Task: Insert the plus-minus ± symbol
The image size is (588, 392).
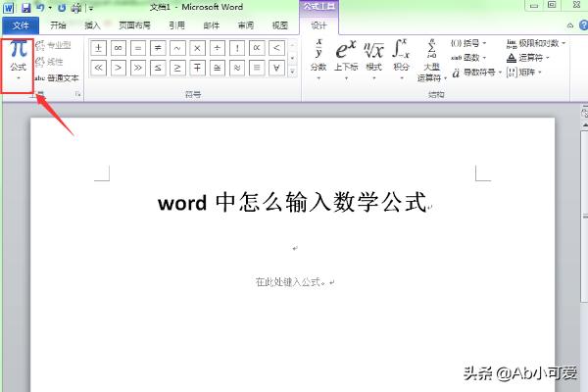Action: [98, 48]
